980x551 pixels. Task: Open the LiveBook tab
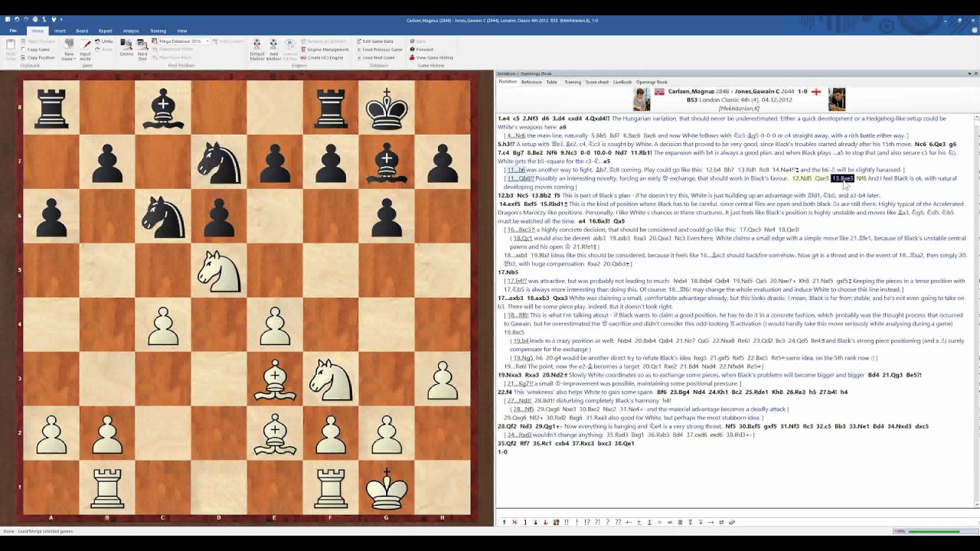coord(622,82)
